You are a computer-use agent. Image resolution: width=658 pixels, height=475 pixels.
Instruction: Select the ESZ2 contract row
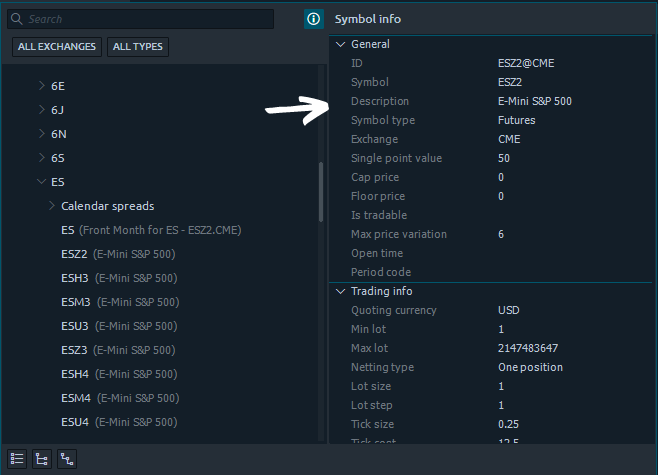118,254
